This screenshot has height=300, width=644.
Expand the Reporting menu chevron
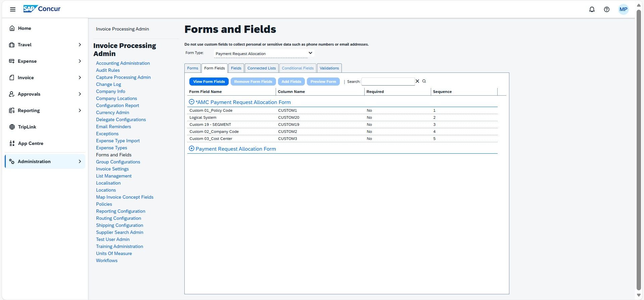[80, 110]
